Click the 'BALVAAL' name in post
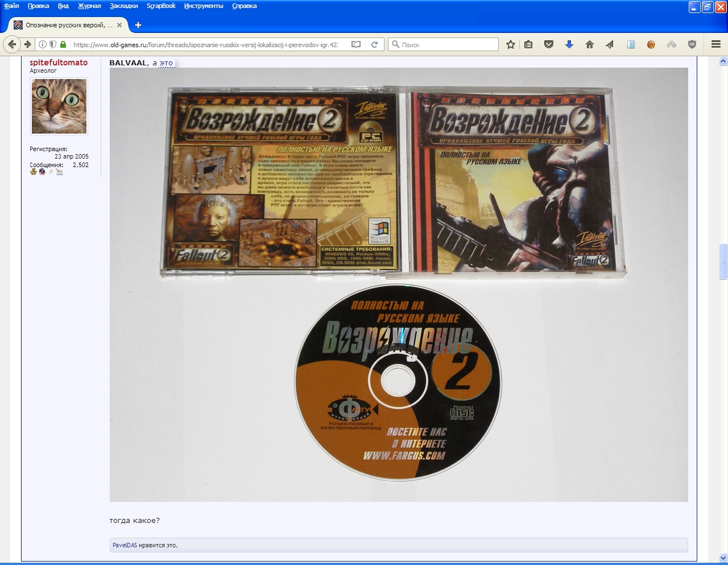The image size is (728, 565). tap(128, 63)
